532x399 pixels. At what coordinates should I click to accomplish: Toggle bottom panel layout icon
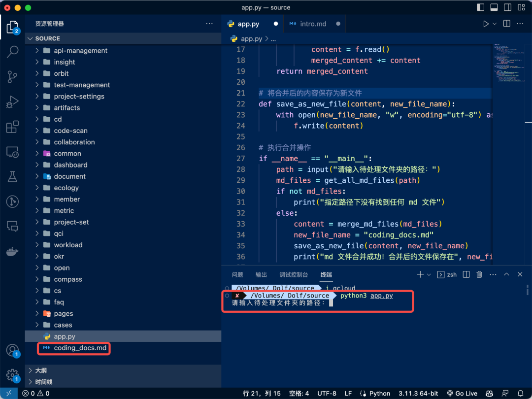coord(494,7)
